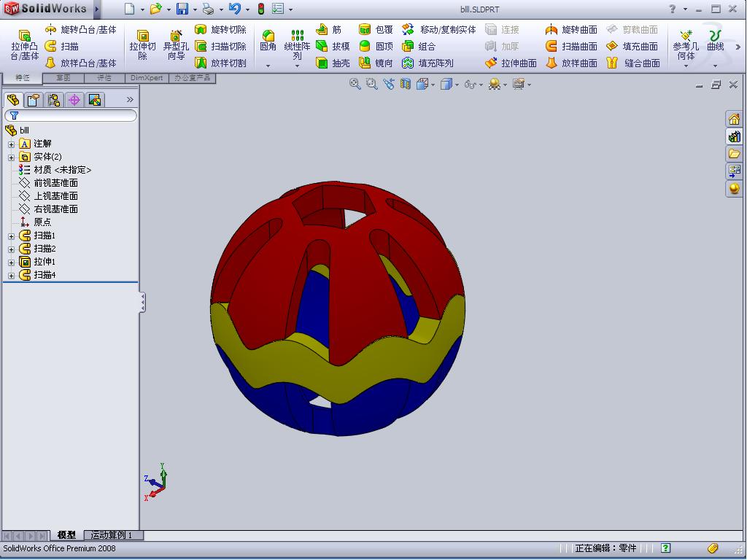Click the Linear Pattern (线性阵列) tool

point(298,44)
